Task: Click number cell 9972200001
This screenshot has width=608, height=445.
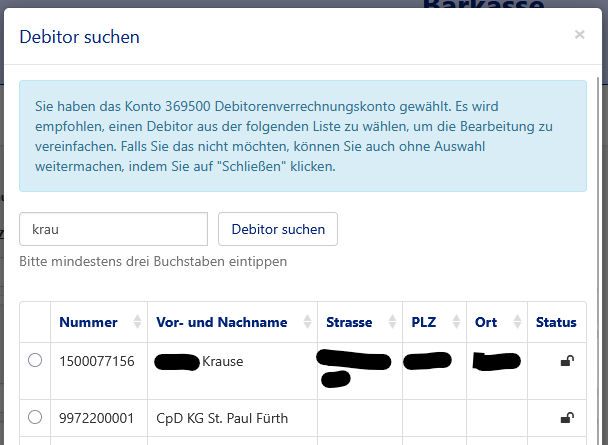Action: [x=97, y=418]
